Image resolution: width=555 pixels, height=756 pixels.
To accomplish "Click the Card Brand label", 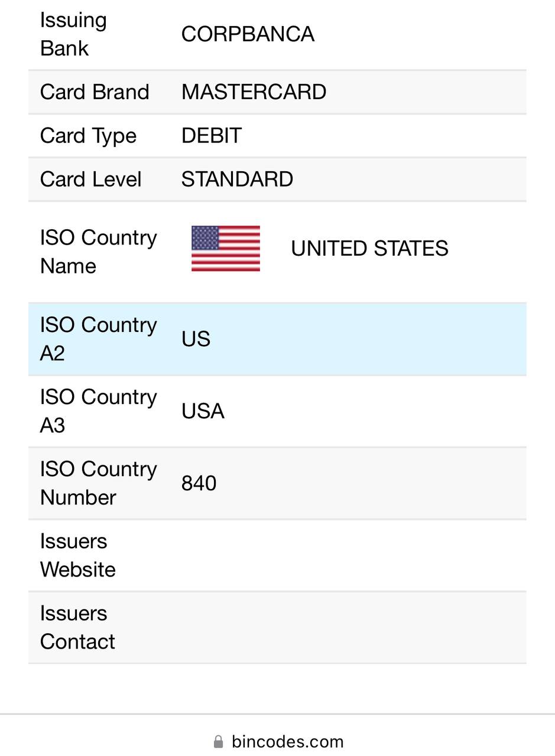I will point(95,92).
